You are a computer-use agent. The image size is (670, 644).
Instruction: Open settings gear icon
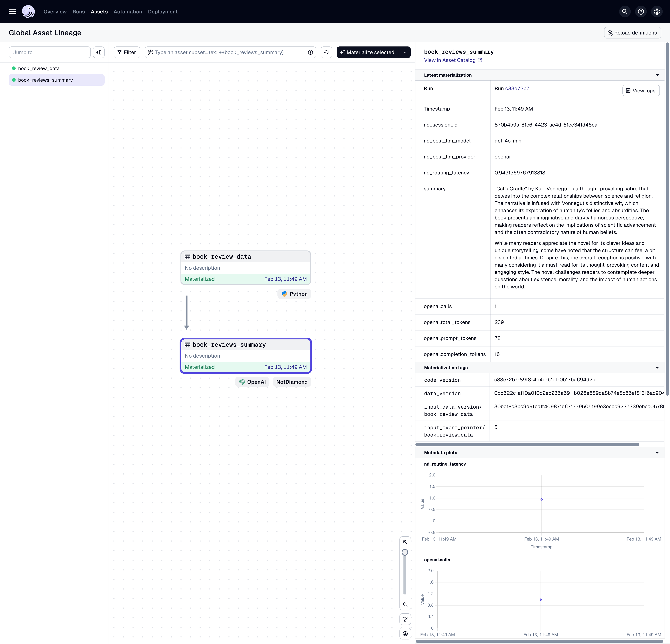pyautogui.click(x=657, y=12)
